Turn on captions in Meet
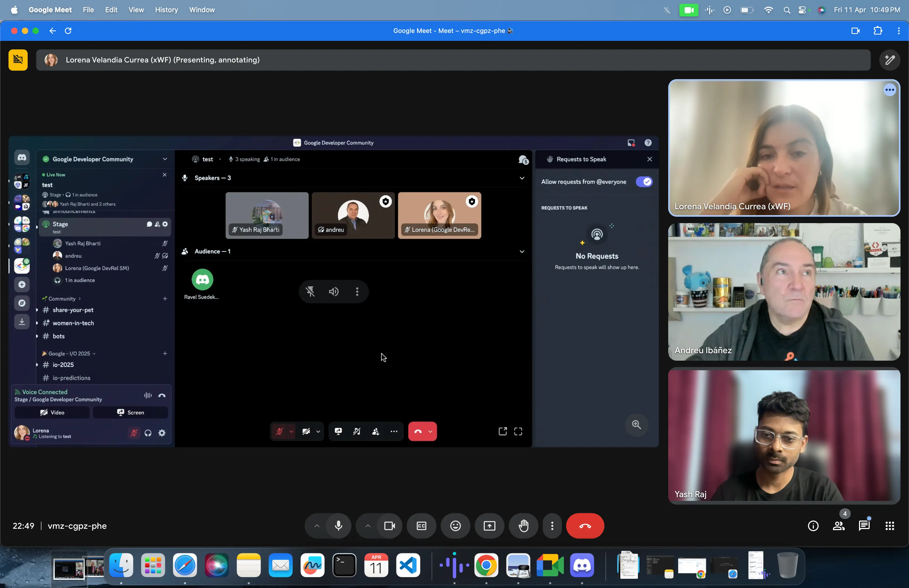 tap(421, 526)
